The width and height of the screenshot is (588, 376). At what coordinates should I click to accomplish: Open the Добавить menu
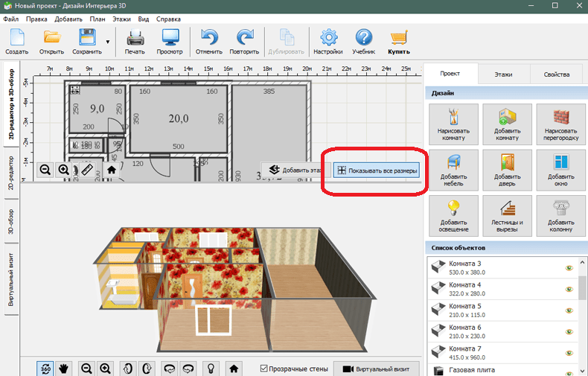click(x=68, y=19)
